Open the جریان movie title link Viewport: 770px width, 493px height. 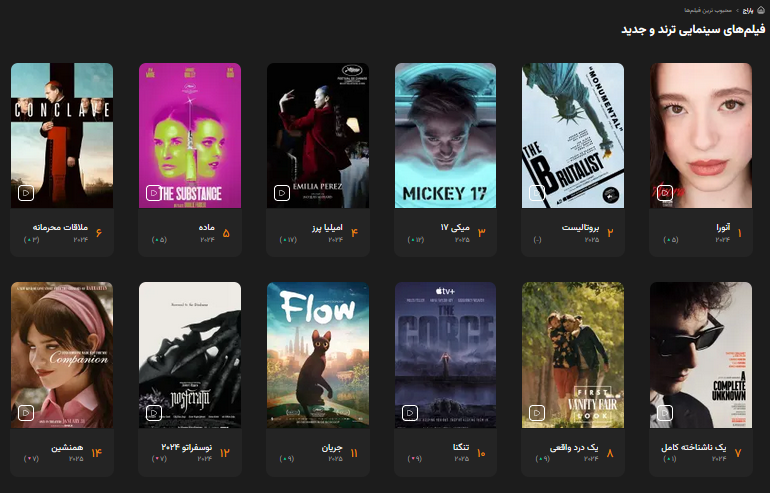pos(332,447)
